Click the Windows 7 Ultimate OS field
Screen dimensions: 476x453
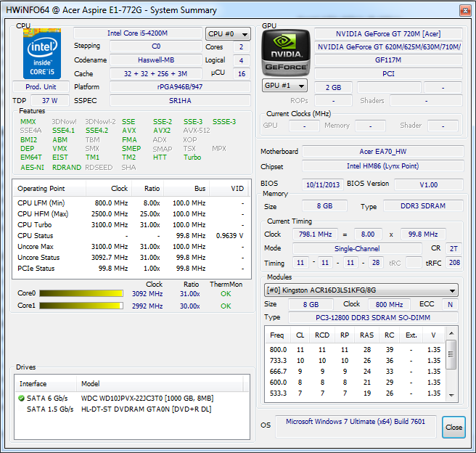pos(356,426)
